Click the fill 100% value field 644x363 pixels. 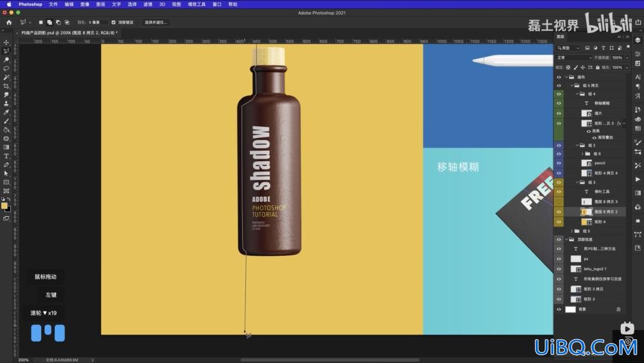tap(618, 68)
